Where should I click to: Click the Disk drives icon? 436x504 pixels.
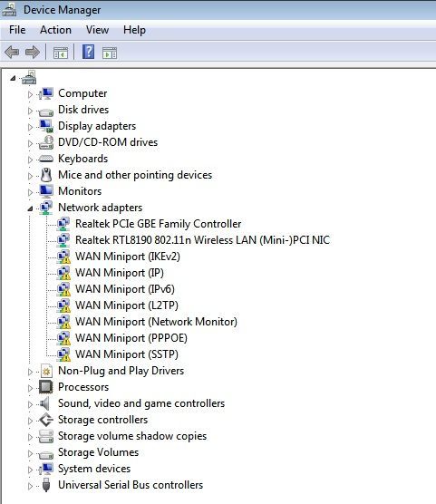[46, 112]
